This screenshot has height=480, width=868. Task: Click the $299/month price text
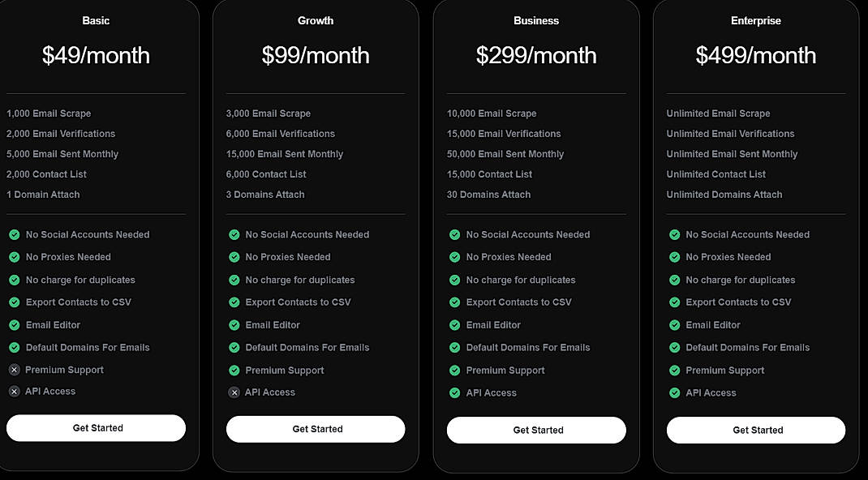point(535,56)
